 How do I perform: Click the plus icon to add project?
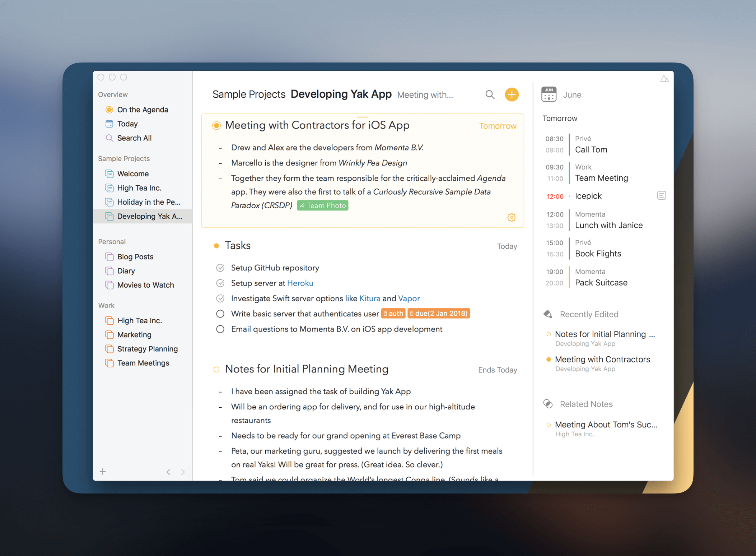[103, 472]
